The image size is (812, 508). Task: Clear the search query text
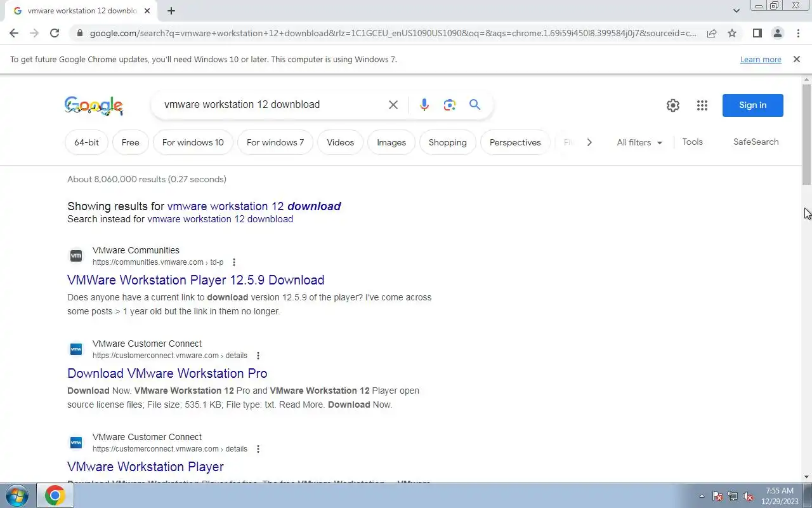pyautogui.click(x=393, y=105)
